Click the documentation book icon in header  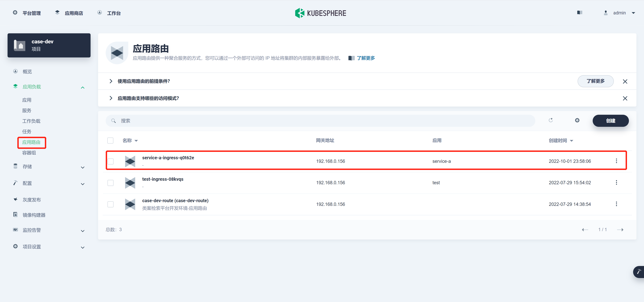(579, 13)
